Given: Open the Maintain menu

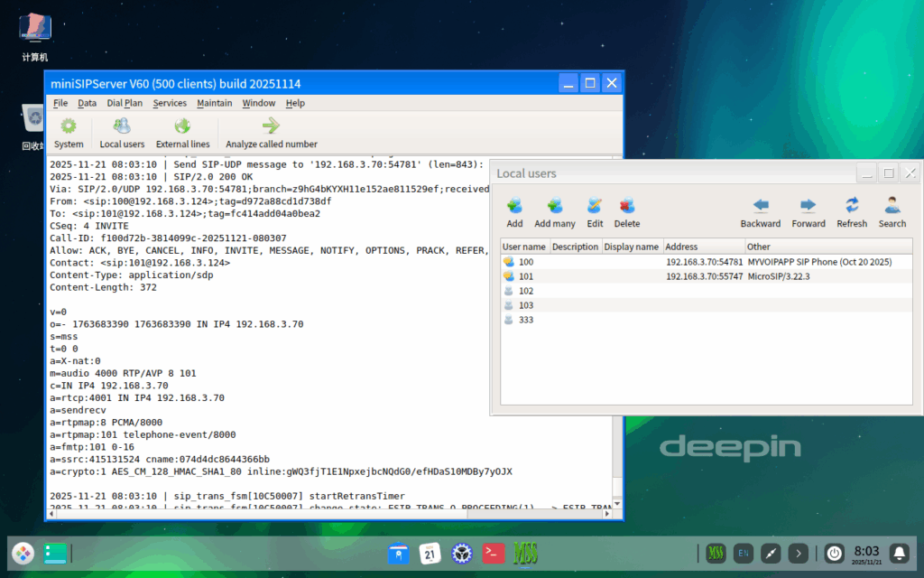Looking at the screenshot, I should (216, 103).
